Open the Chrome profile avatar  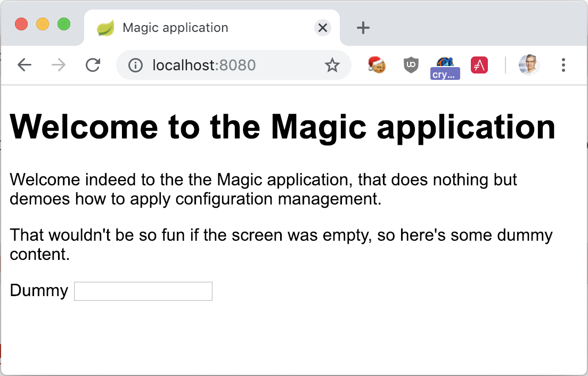528,64
